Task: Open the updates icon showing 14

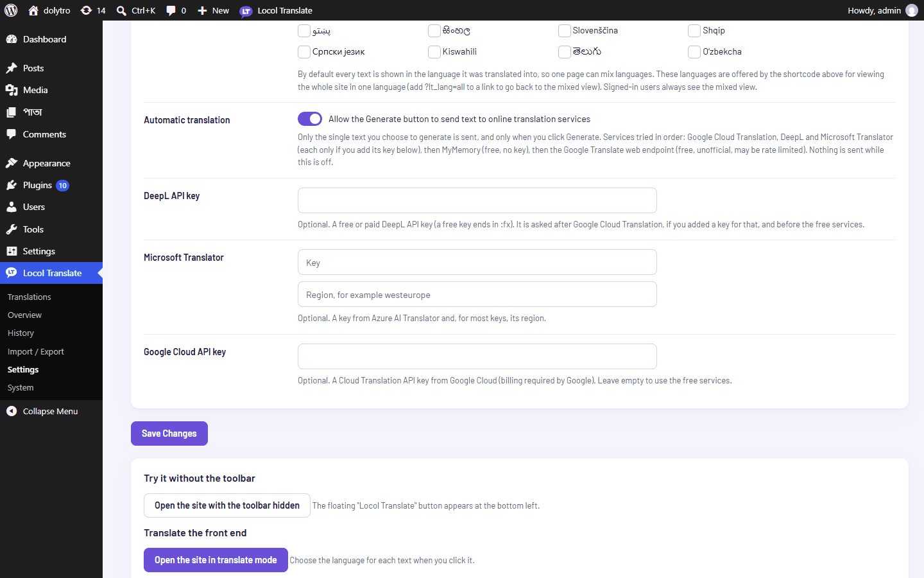Action: click(86, 10)
